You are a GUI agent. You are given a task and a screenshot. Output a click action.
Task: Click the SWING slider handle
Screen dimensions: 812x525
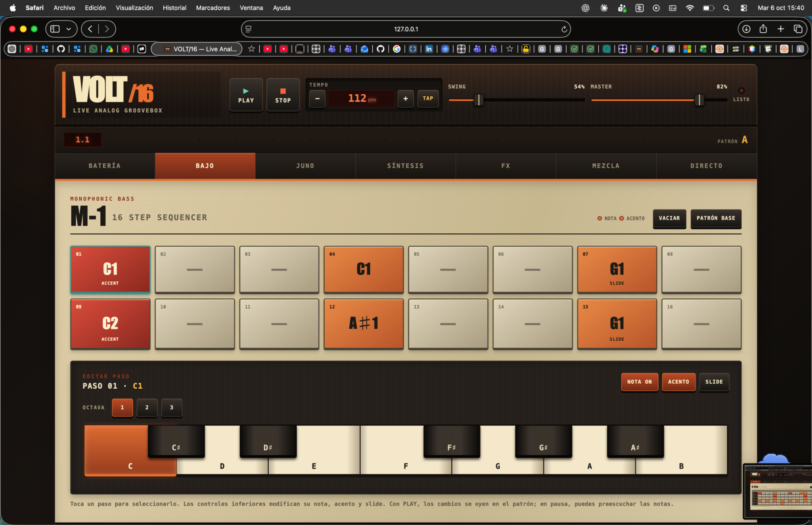(479, 100)
